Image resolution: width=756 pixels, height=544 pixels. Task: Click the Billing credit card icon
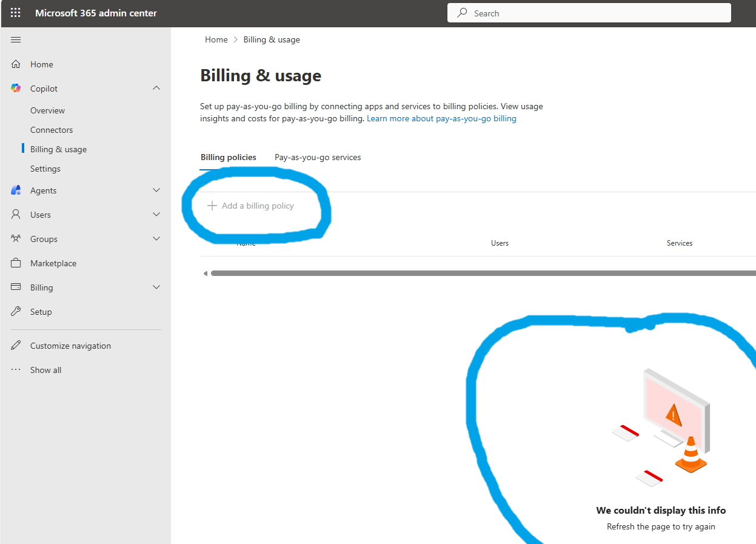coord(15,287)
